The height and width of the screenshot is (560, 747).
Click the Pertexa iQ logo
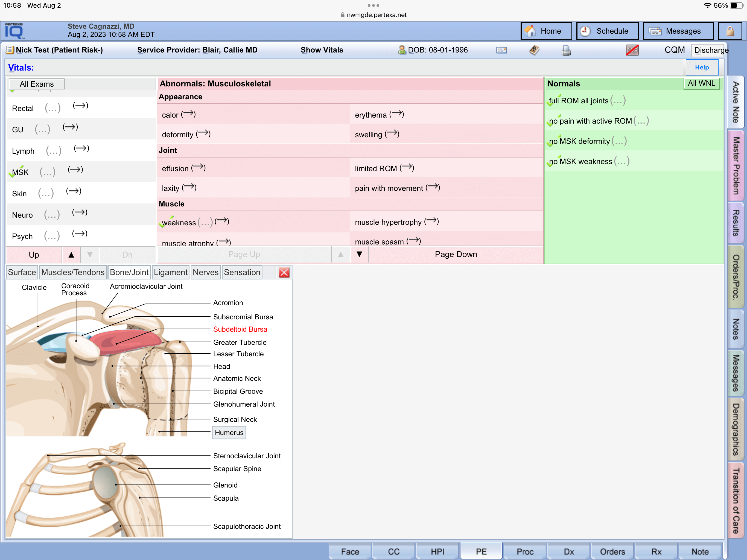click(14, 31)
